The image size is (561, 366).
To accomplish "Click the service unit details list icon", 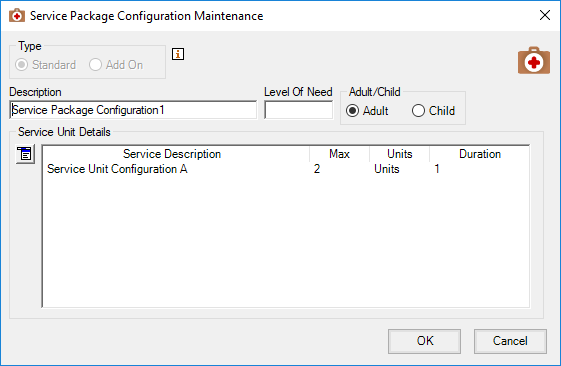I will 25,154.
